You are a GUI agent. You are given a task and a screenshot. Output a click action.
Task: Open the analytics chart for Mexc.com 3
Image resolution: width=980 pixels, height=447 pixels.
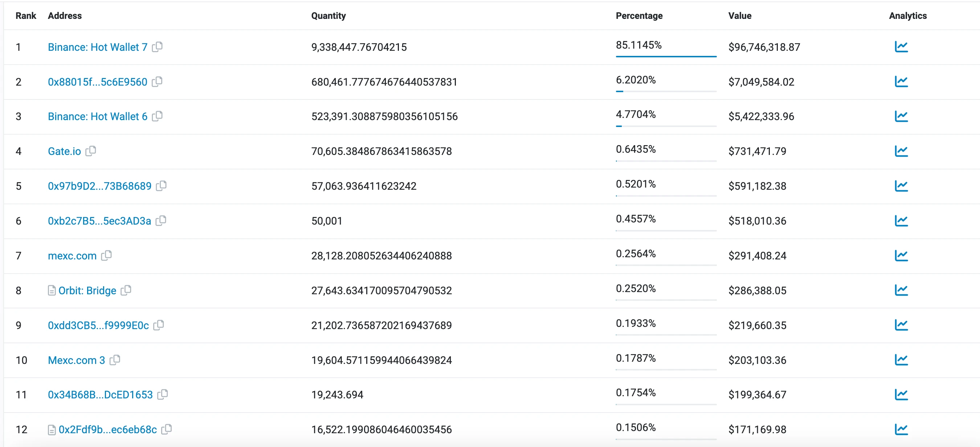(902, 360)
